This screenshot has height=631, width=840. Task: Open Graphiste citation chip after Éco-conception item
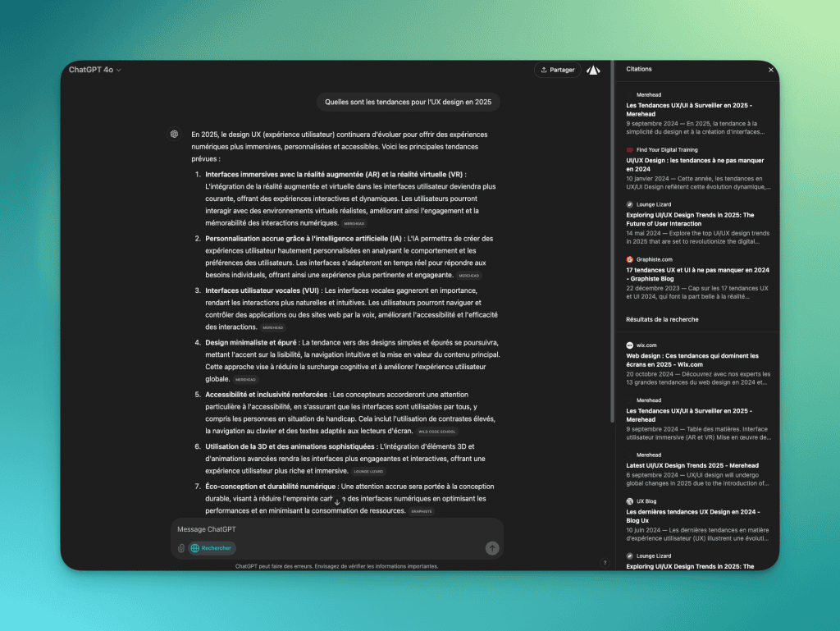[422, 511]
